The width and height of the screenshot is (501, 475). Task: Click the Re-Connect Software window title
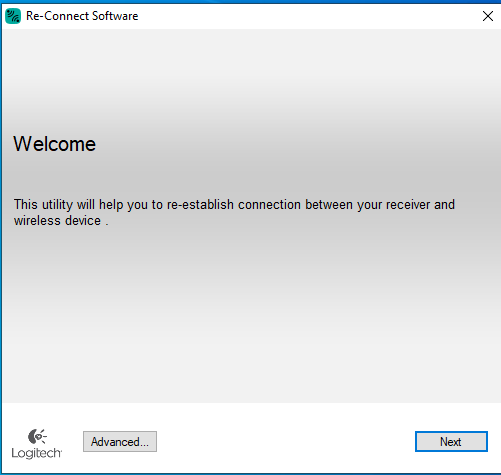(x=82, y=16)
